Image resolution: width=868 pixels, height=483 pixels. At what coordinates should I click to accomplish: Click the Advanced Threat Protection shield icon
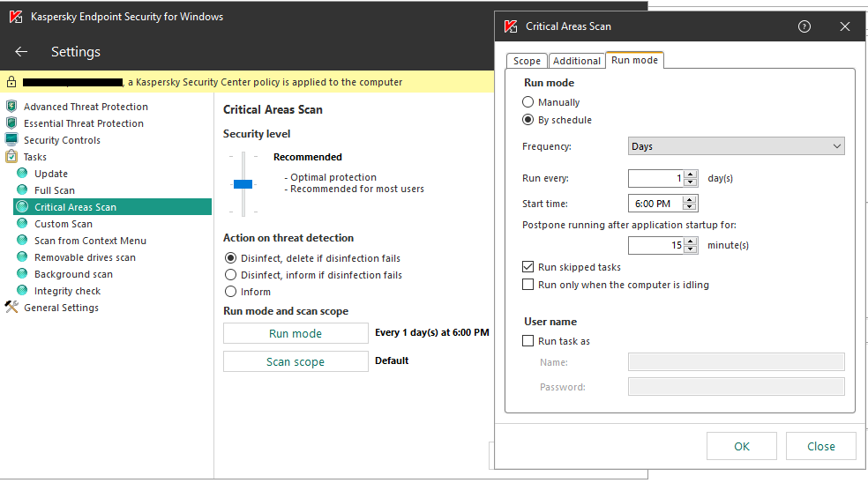click(11, 107)
